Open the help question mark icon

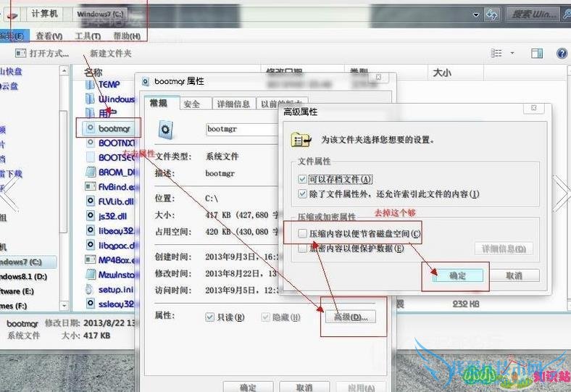tap(562, 54)
